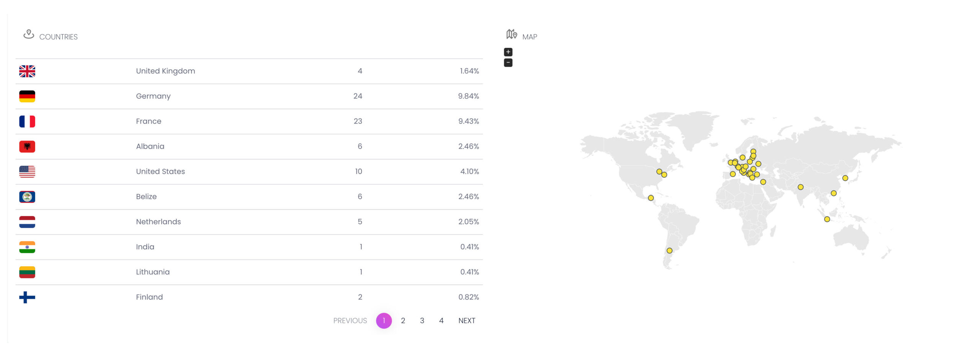Click the Albania flag icon
This screenshot has height=357, width=980.
[27, 146]
